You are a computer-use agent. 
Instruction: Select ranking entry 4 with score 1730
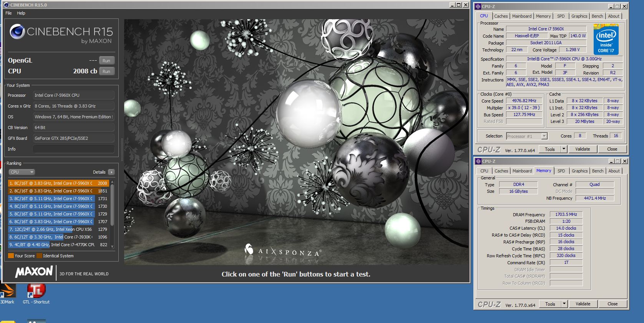pyautogui.click(x=58, y=206)
